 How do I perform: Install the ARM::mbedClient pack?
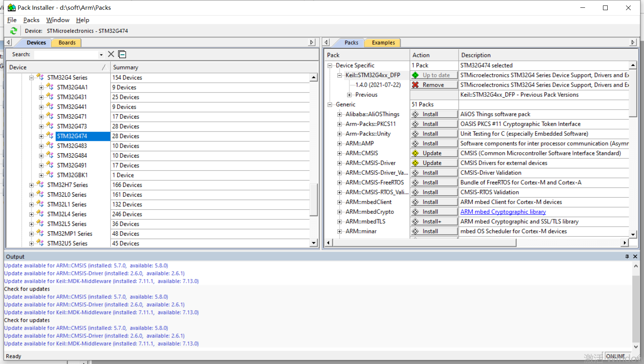434,202
